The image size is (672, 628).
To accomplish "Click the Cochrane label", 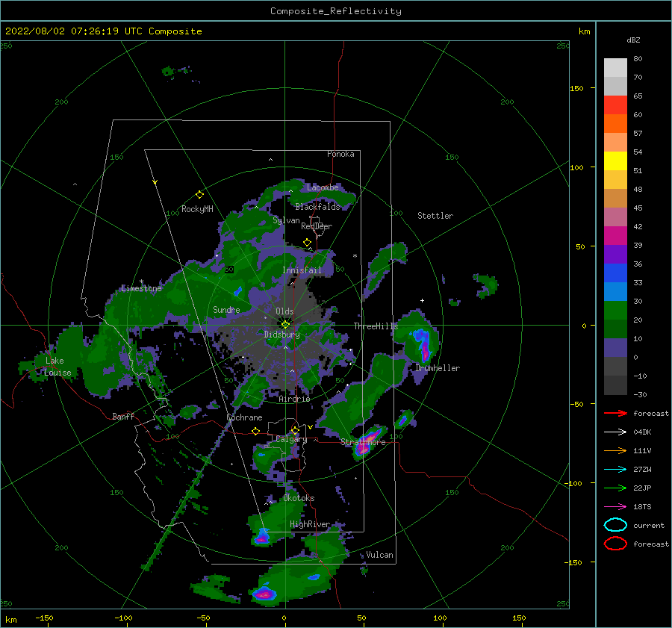I will click(244, 417).
